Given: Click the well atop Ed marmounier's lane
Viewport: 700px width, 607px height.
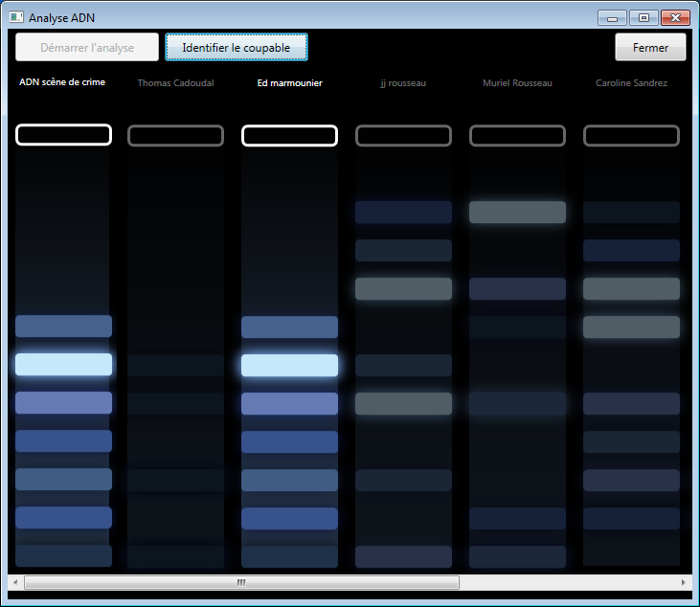Looking at the screenshot, I should 289,136.
